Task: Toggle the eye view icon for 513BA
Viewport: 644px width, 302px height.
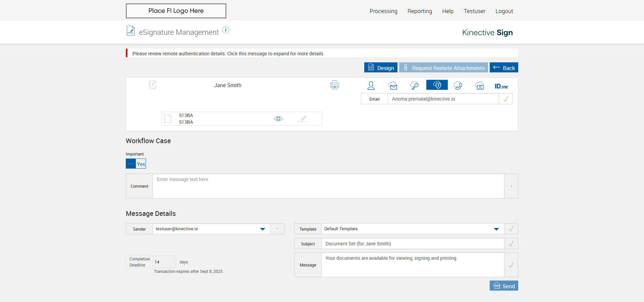Action: (x=278, y=119)
